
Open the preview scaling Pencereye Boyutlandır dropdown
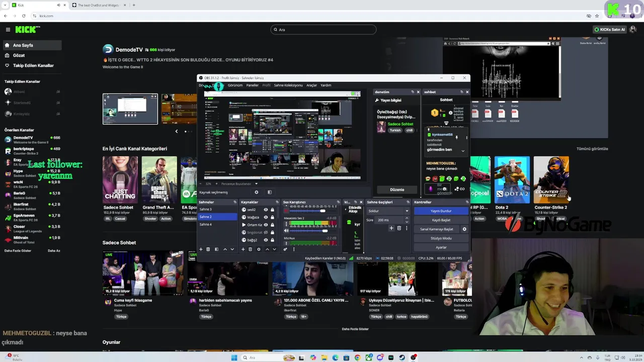pyautogui.click(x=239, y=184)
